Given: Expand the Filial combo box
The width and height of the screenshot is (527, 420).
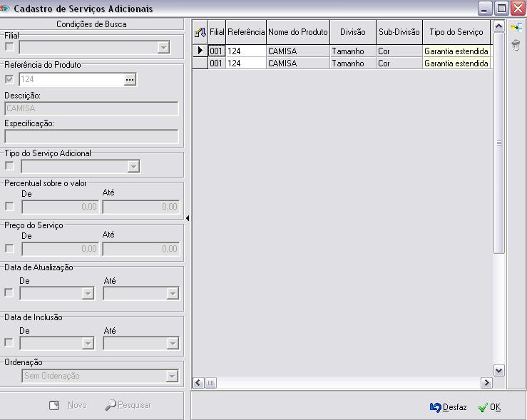Looking at the screenshot, I should (164, 48).
